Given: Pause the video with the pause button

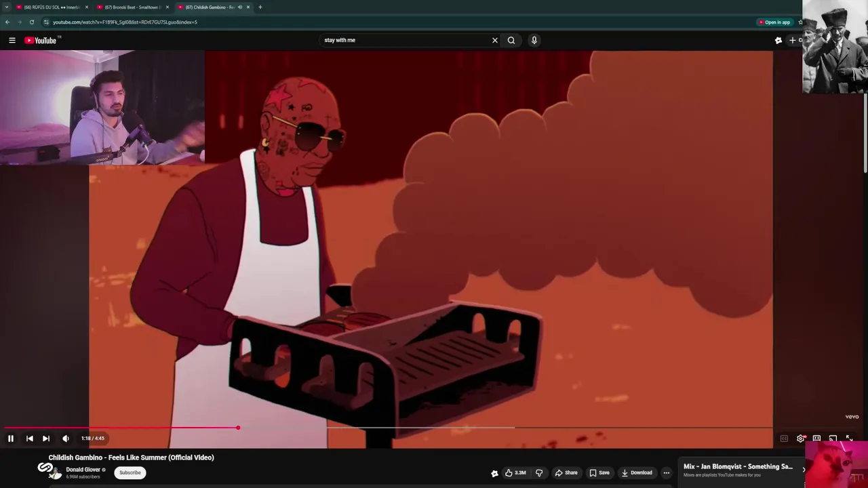Looking at the screenshot, I should 11,439.
